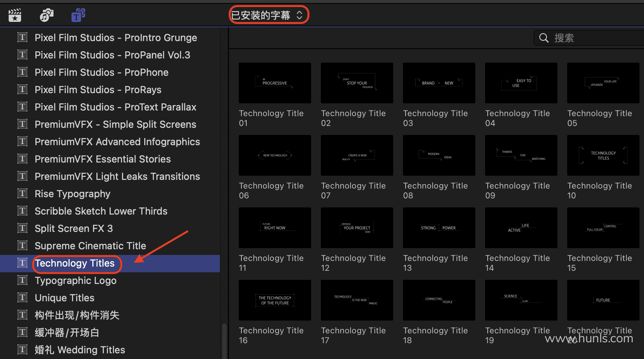Select Technology Title 03 thumbnail
This screenshot has width=644, height=359.
(x=439, y=83)
